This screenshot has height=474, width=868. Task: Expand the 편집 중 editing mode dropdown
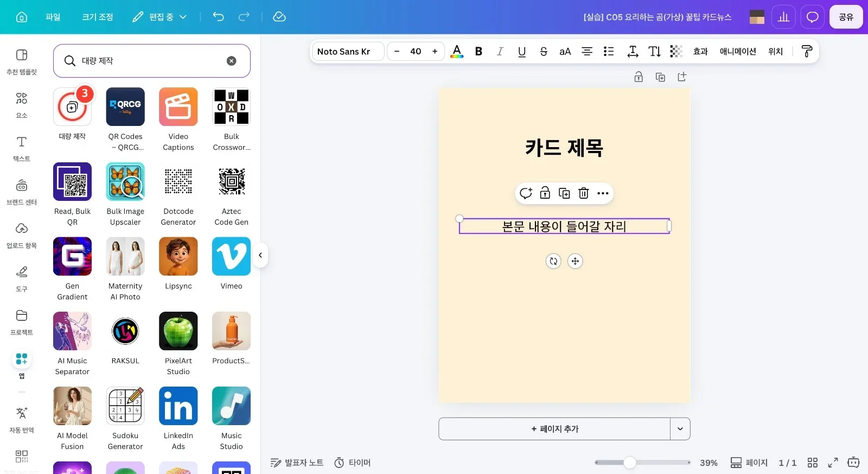pyautogui.click(x=160, y=17)
